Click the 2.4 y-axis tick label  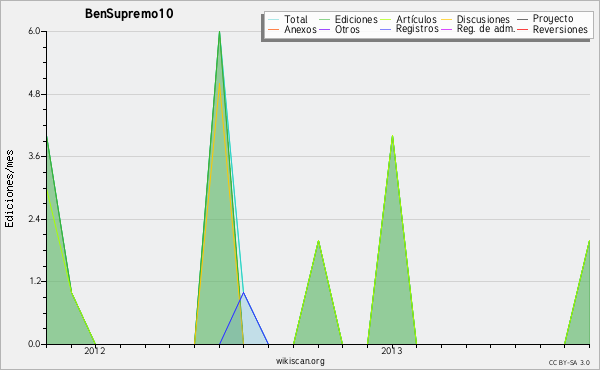point(34,219)
